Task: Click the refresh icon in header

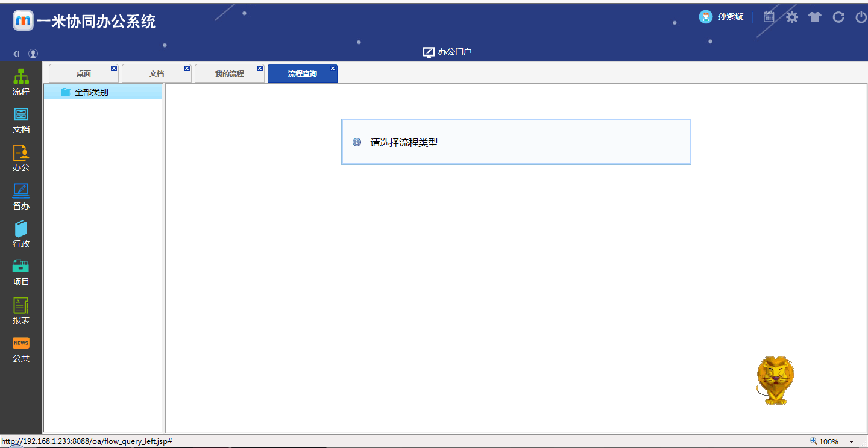Action: [x=838, y=17]
